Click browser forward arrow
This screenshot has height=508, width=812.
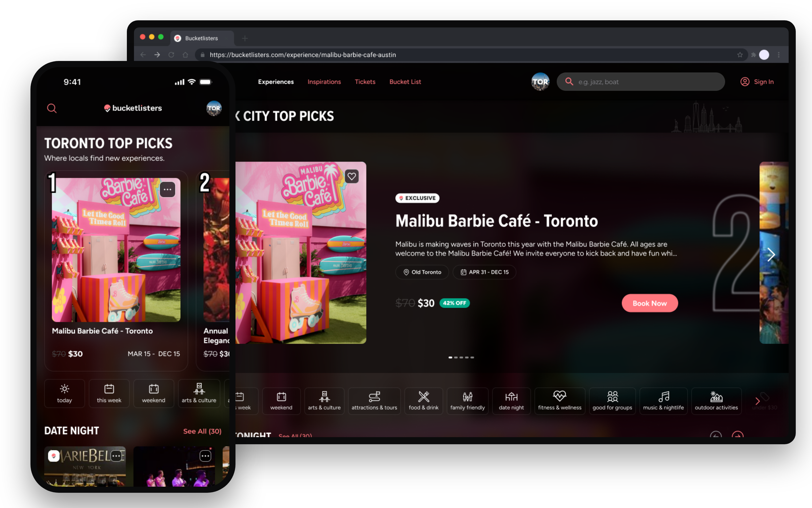157,55
